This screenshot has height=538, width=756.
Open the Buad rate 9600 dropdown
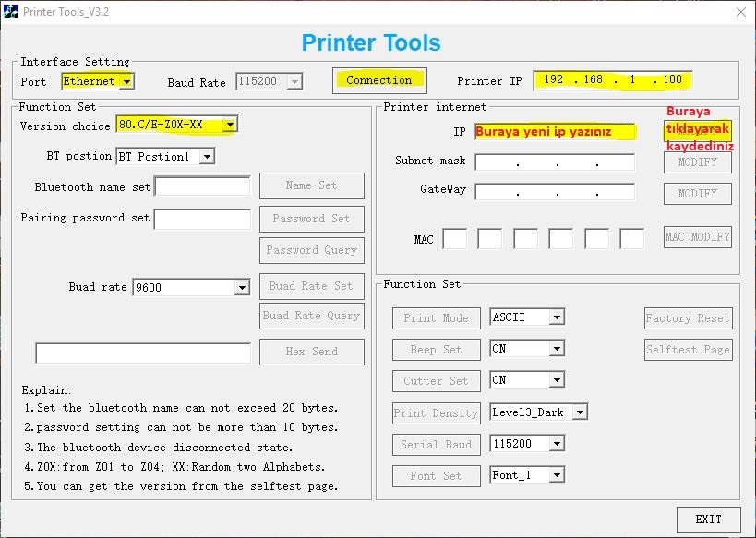tap(242, 287)
